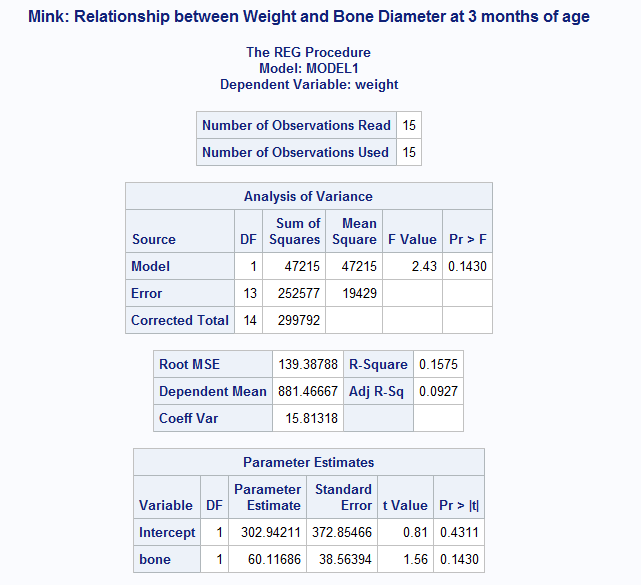This screenshot has width=641, height=585.
Task: Select the 'Dependent Variable: weight' line
Action: pos(309,85)
